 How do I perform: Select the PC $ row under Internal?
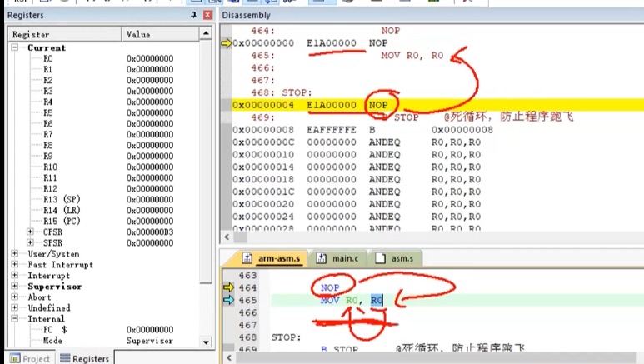coord(105,330)
